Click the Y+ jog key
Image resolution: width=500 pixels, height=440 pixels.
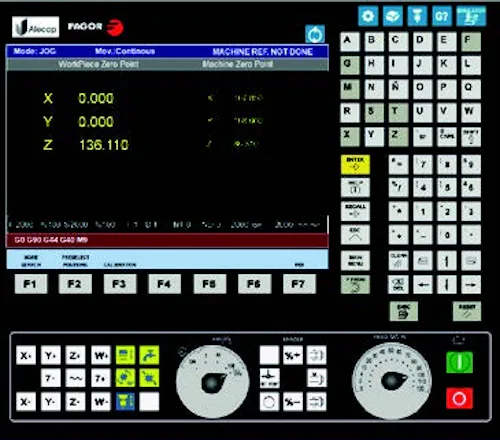pyautogui.click(x=50, y=355)
